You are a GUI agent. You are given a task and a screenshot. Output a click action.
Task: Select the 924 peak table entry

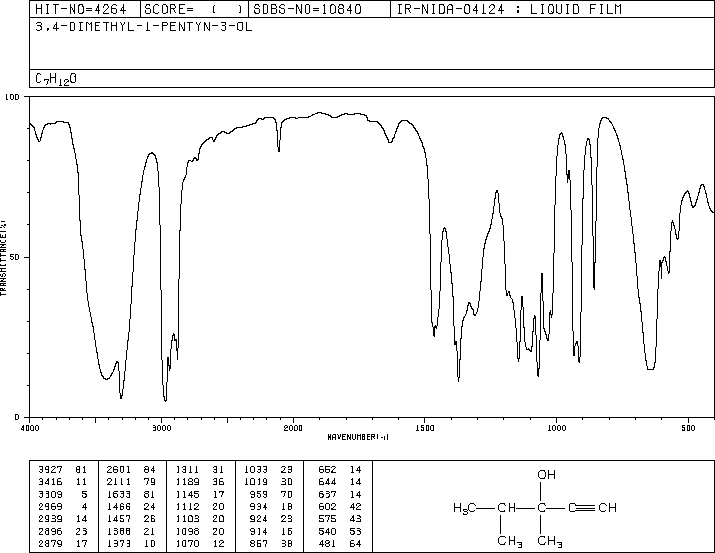(x=271, y=519)
